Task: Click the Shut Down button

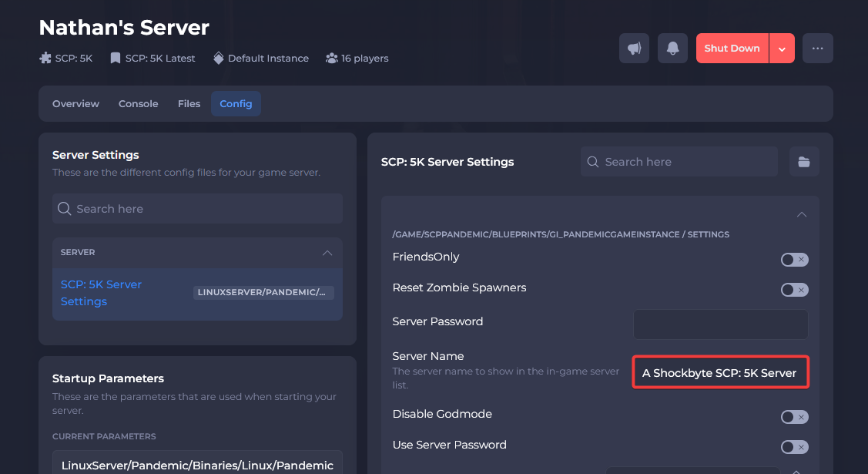Action: tap(732, 49)
